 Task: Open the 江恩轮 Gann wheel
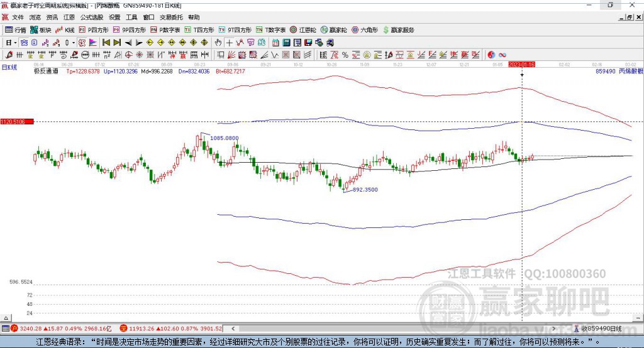point(303,30)
